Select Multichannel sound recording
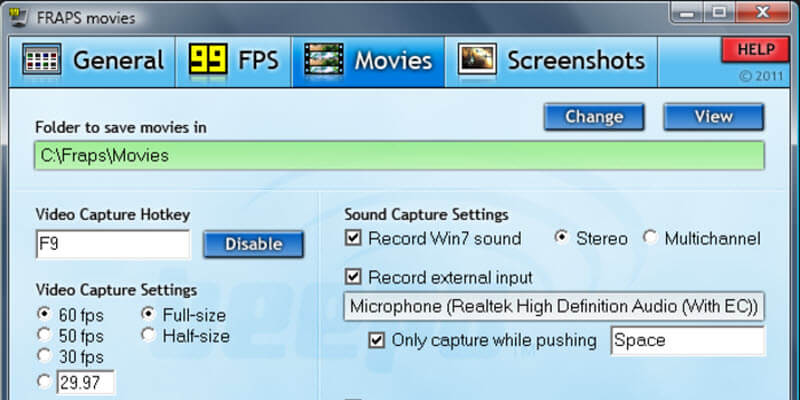 [x=650, y=238]
